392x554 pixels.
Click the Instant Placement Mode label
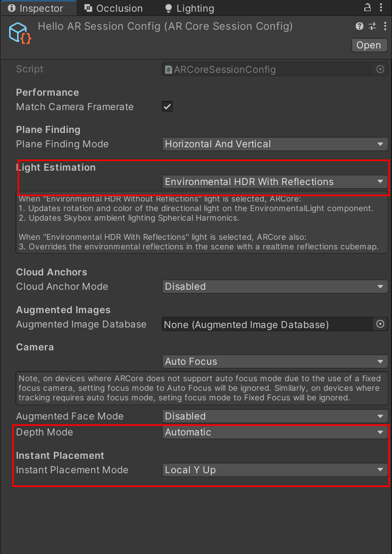click(x=72, y=470)
